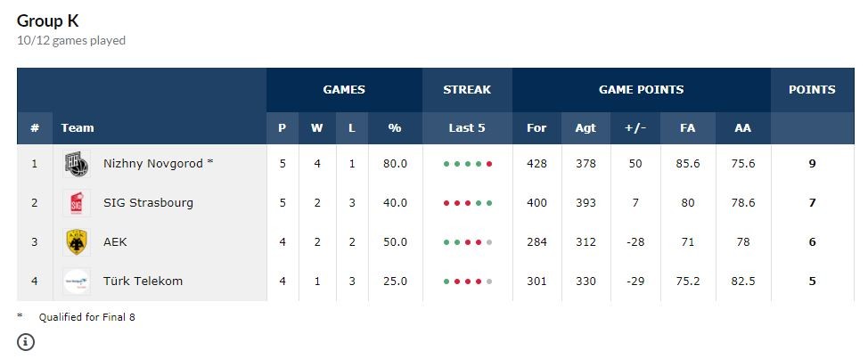Open the Türk Telekom team link
This screenshot has width=868, height=359.
click(x=143, y=281)
